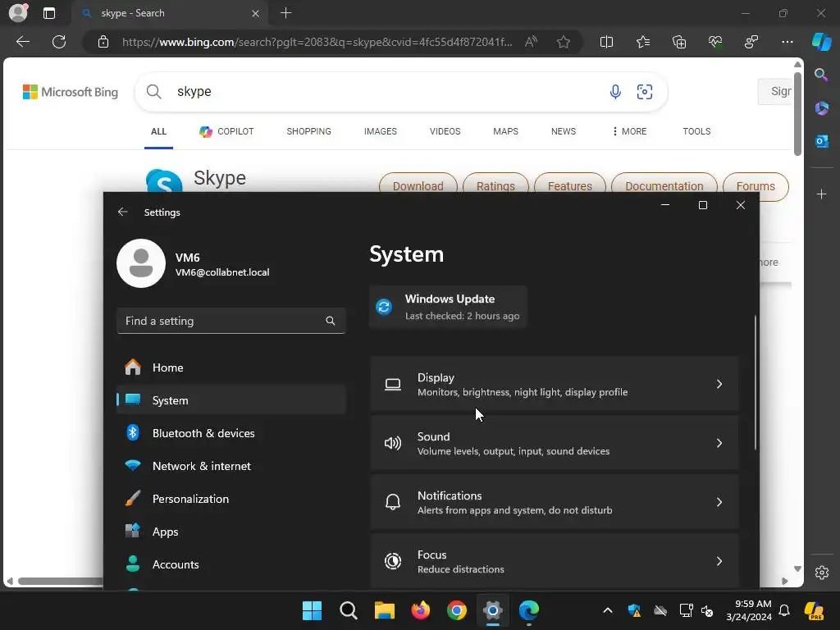Open Notifications settings in System

click(x=555, y=502)
